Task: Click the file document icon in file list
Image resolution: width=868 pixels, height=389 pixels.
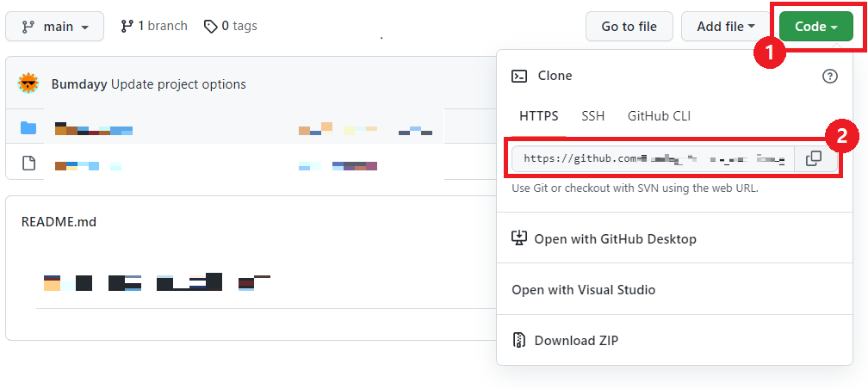Action: pyautogui.click(x=28, y=164)
